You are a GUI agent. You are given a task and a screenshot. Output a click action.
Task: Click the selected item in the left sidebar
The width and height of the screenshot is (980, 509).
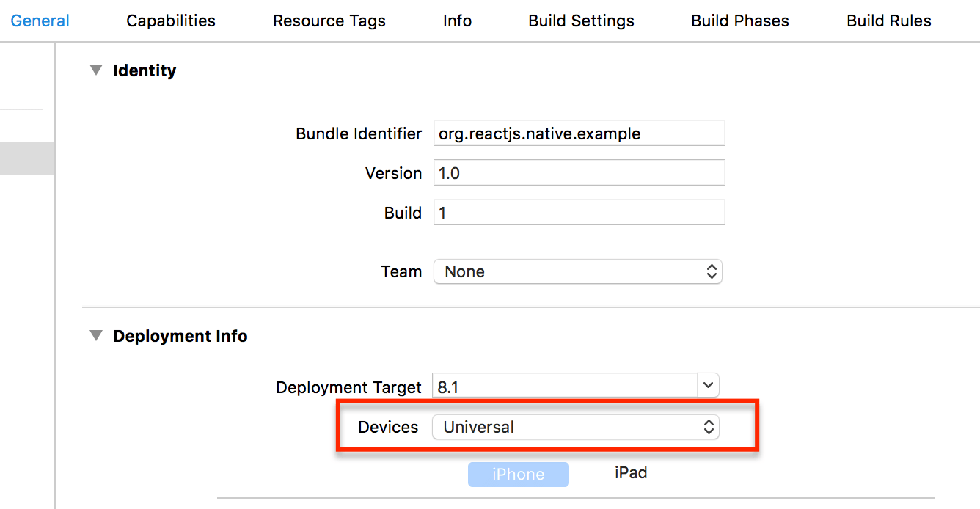27,158
